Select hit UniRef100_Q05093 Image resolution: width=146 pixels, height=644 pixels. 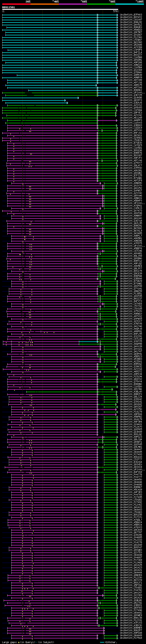(131, 108)
